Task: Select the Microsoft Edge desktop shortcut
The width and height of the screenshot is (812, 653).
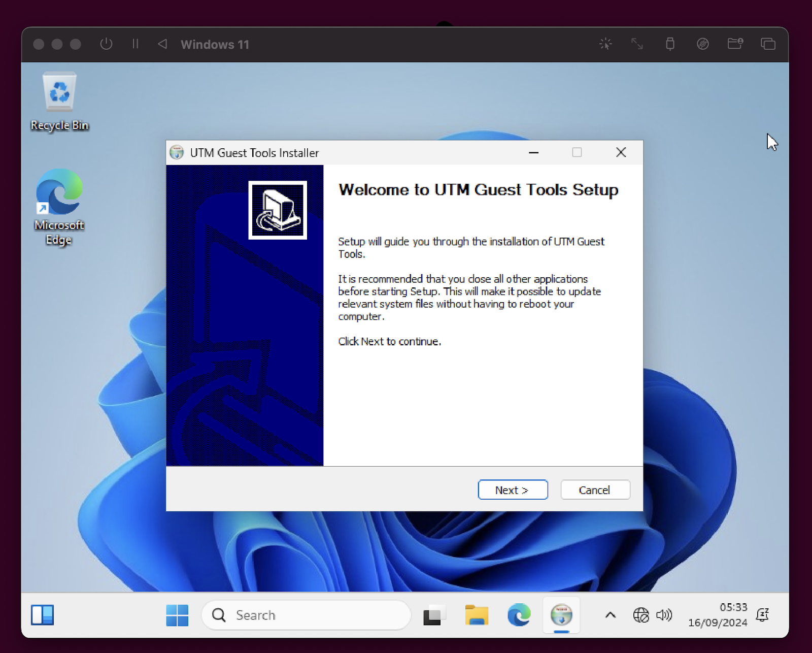Action: tap(59, 207)
